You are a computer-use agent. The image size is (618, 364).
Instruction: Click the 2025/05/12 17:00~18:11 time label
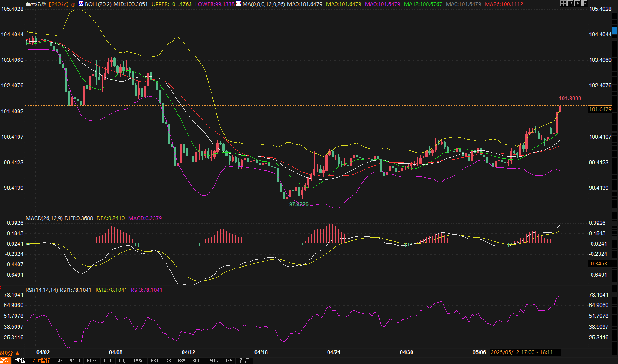(x=525, y=352)
